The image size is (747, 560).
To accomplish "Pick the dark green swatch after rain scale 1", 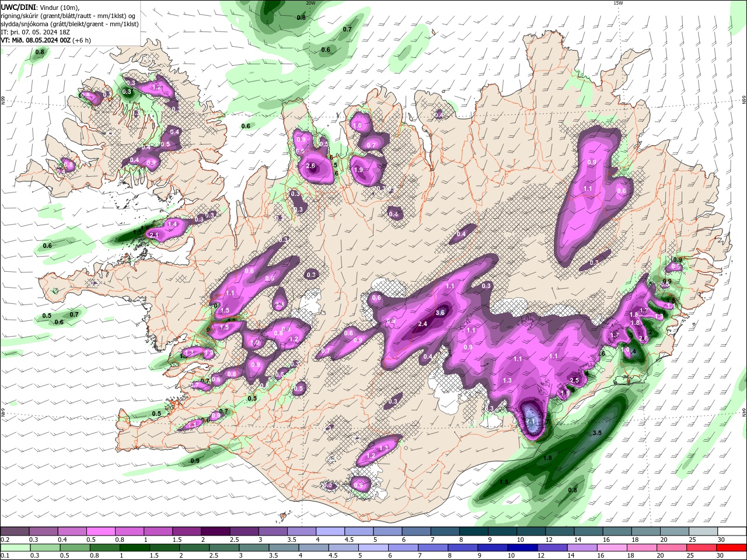I will [x=135, y=548].
